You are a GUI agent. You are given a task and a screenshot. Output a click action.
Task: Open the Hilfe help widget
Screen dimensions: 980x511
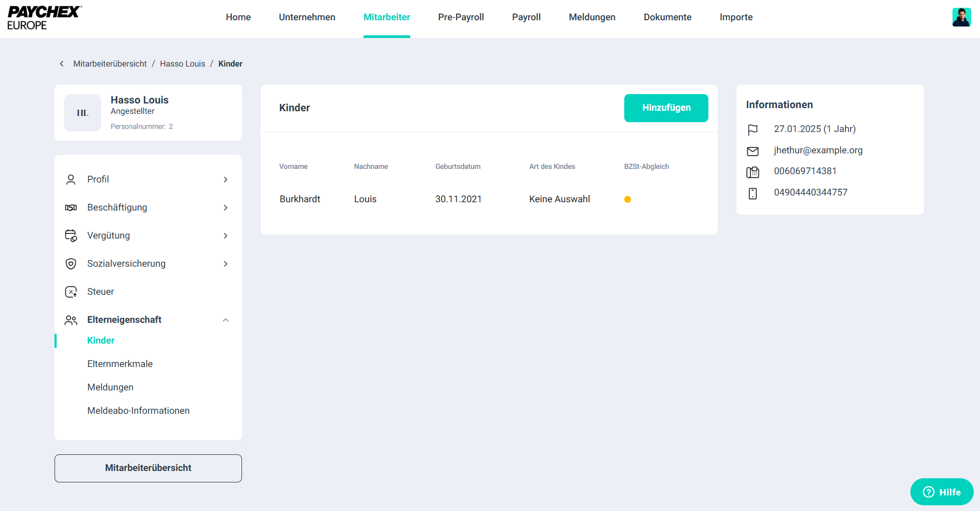[x=942, y=492]
